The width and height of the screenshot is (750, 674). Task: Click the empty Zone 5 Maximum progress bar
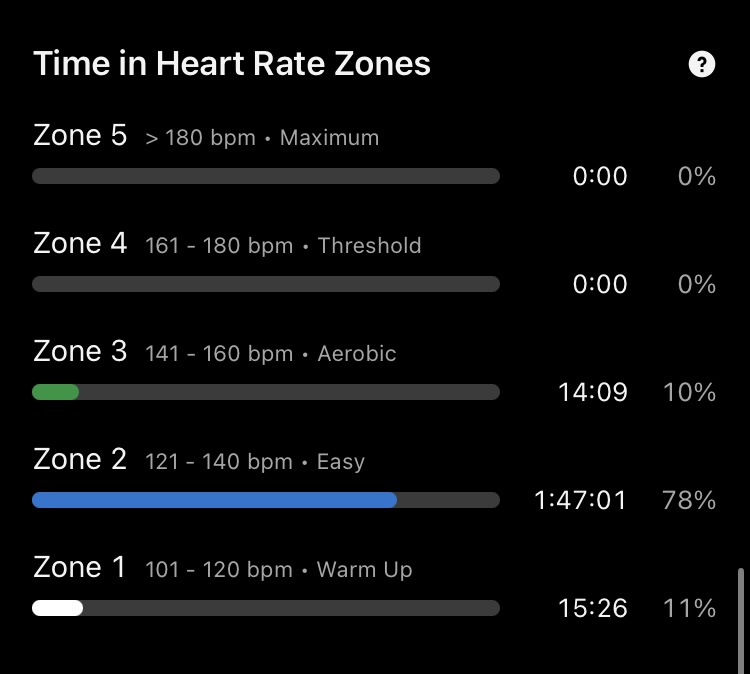tap(266, 176)
